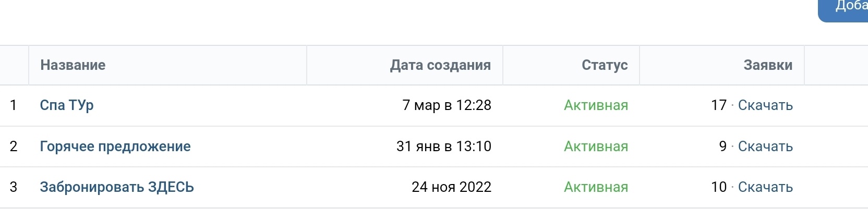The width and height of the screenshot is (868, 220).
Task: Click the applications count 17
Action: click(718, 105)
